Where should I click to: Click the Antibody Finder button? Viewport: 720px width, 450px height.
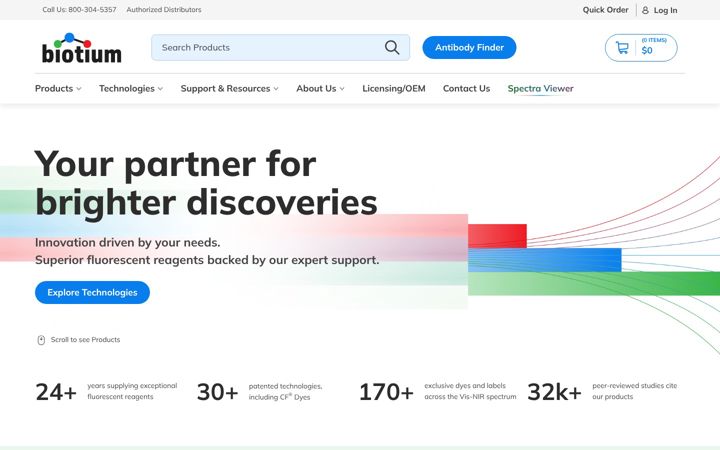click(x=469, y=47)
